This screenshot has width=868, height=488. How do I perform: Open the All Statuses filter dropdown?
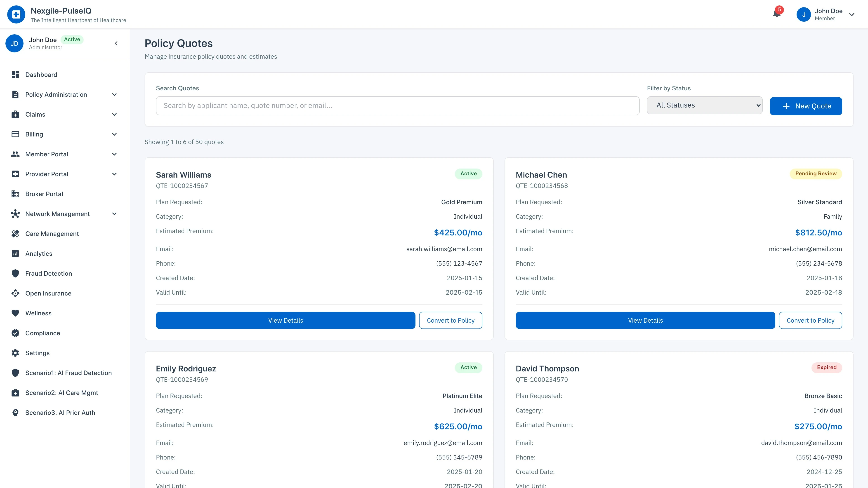[x=704, y=106]
